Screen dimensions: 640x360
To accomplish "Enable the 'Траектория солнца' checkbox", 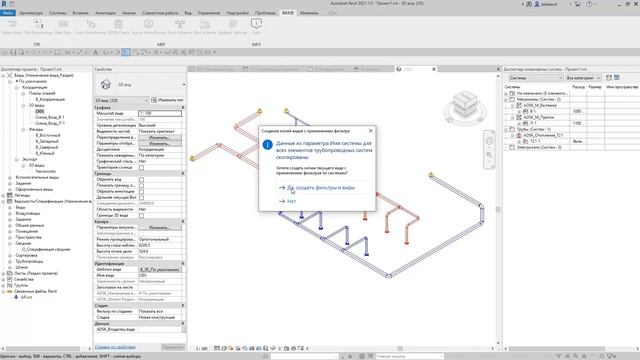I will tap(141, 167).
